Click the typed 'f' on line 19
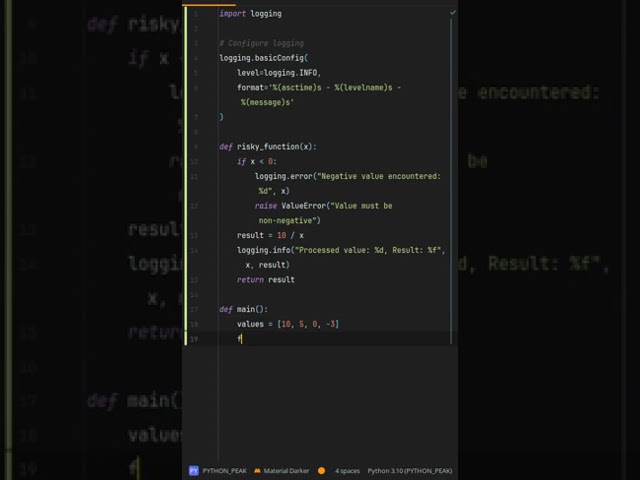Image resolution: width=640 pixels, height=480 pixels. (239, 338)
